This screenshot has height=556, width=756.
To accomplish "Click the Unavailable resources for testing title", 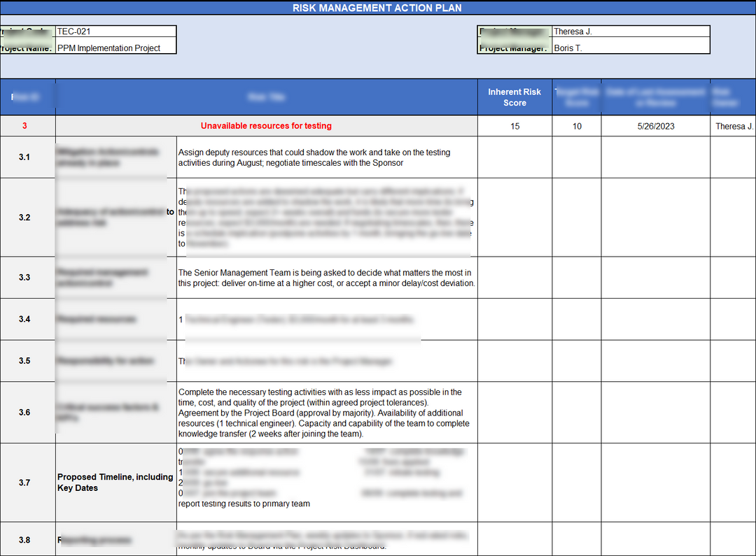I will [266, 126].
